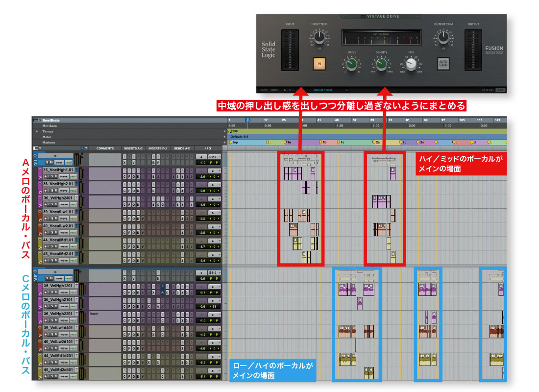
Task: Add a meter change with plus icon
Action: pyautogui.click(x=224, y=137)
